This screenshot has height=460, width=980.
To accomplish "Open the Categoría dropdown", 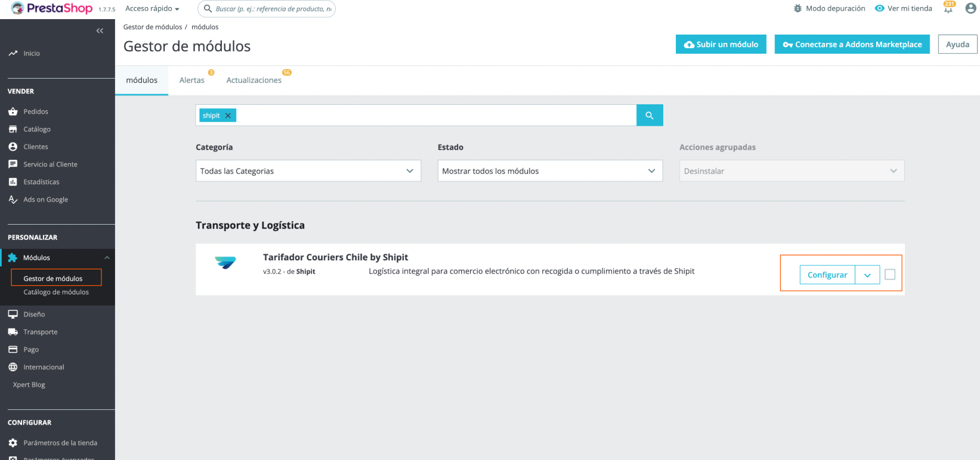I will click(308, 171).
